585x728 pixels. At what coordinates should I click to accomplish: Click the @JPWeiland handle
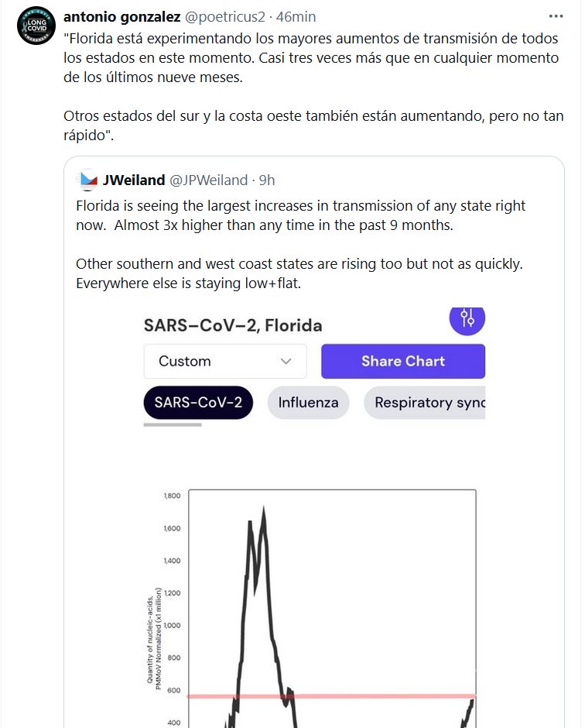(208, 180)
